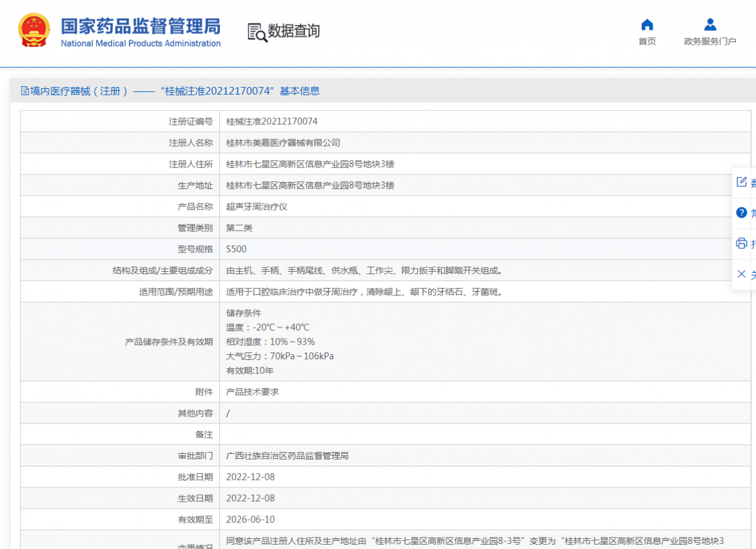Click the 适用范围/预期用途 label
The image size is (756, 549).
point(176,292)
